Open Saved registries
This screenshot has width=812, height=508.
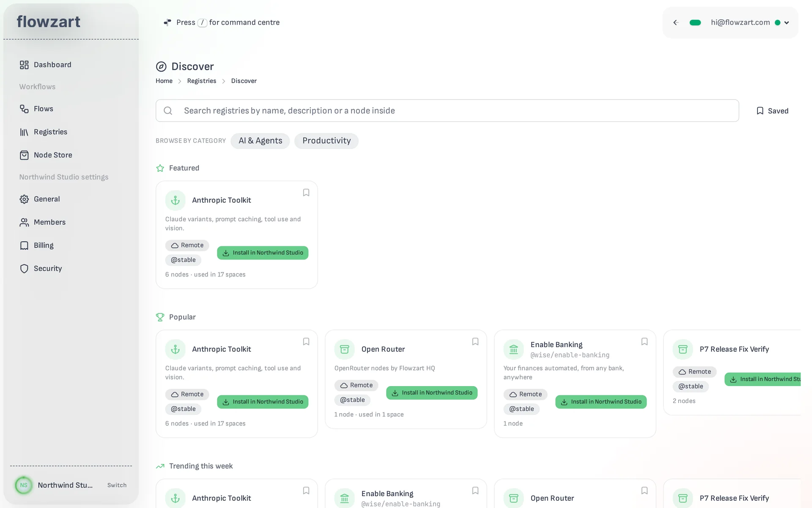772,111
